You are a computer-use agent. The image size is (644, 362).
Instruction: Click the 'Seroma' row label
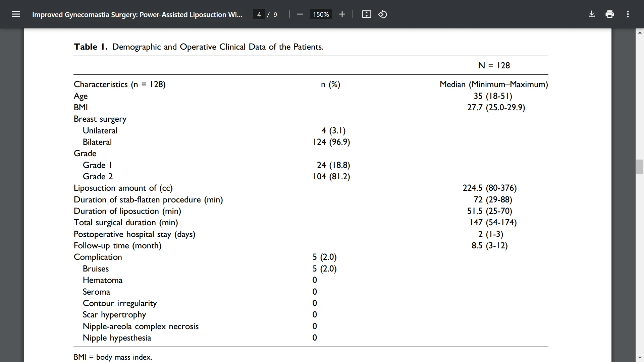click(96, 292)
